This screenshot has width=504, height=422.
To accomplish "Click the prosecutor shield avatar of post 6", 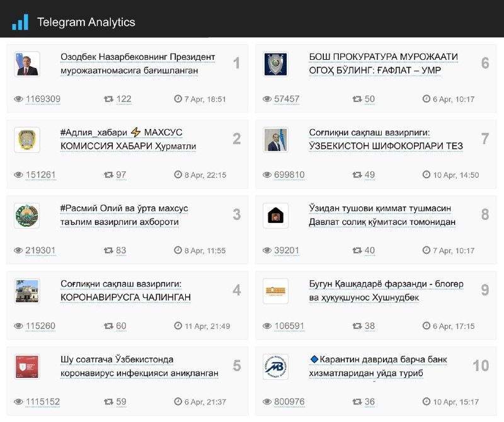I will click(x=275, y=64).
